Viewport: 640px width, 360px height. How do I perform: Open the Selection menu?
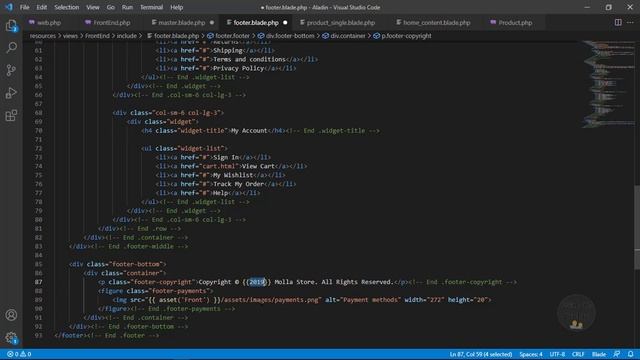point(67,7)
